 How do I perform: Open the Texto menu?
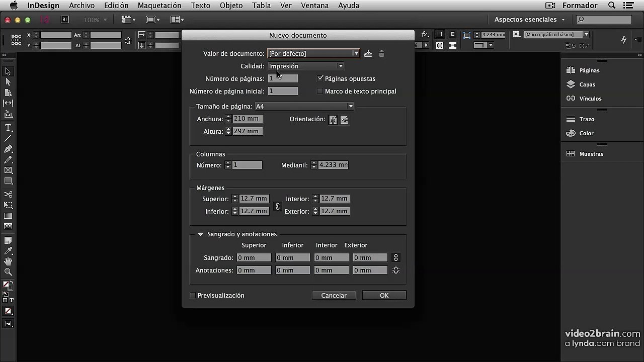(200, 6)
